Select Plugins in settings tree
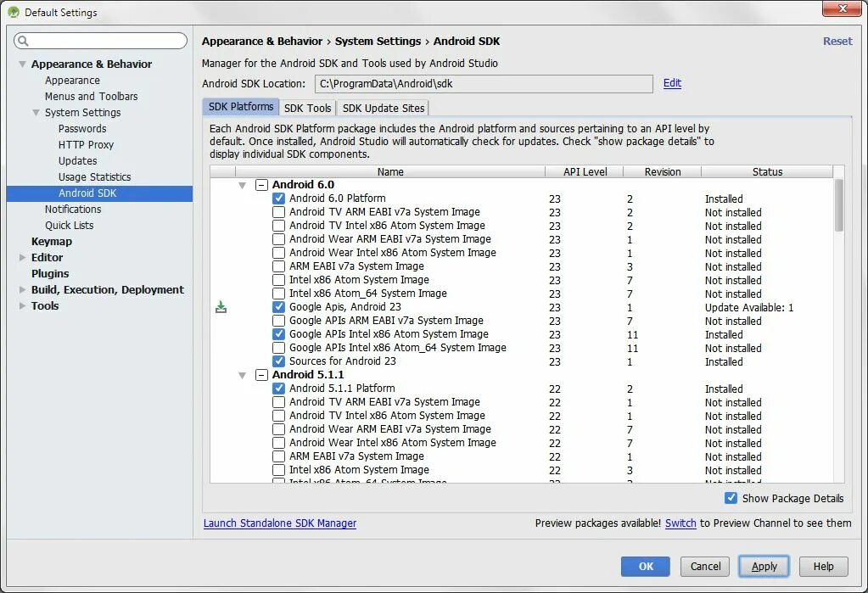This screenshot has width=868, height=593. click(x=50, y=273)
